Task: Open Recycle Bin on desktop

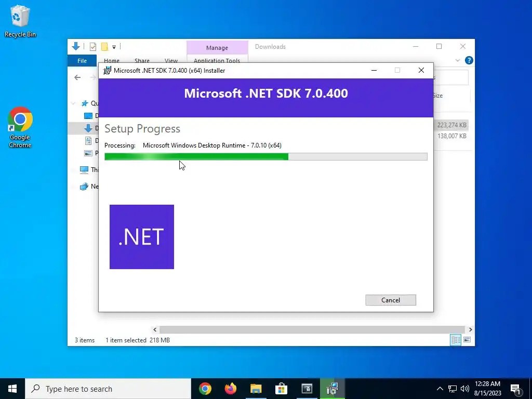Action: click(20, 21)
